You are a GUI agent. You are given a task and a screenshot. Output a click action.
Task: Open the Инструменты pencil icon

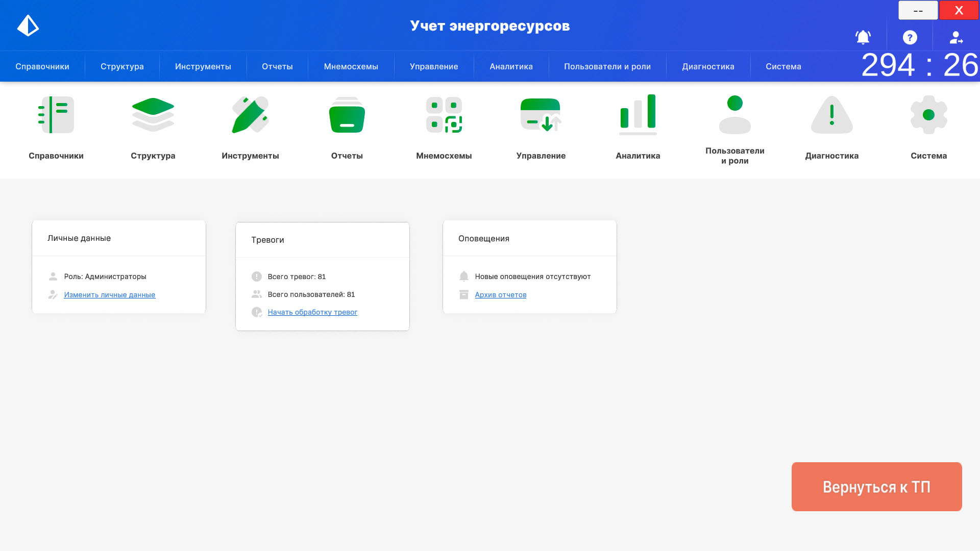point(250,115)
